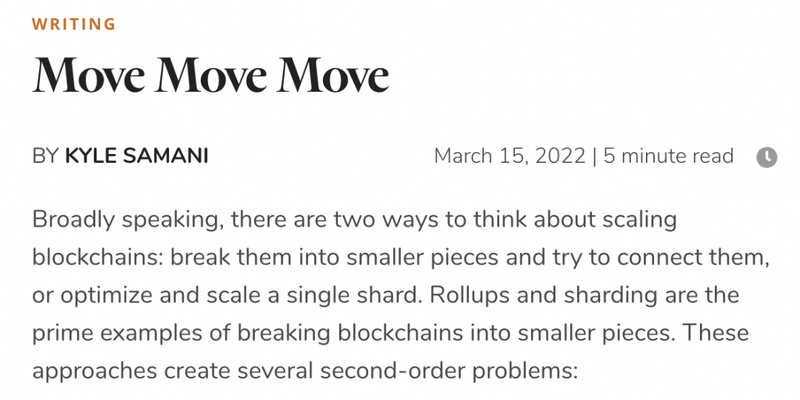Click the last Move in the title

coord(333,77)
